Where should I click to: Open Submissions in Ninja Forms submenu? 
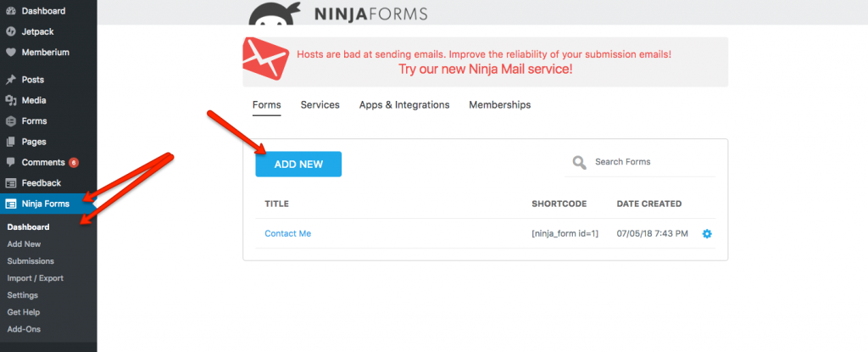click(31, 261)
